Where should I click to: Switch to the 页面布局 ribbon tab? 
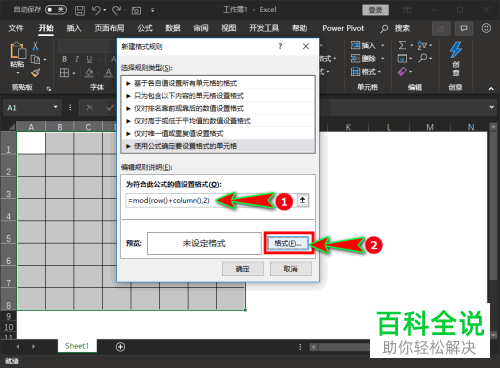point(109,28)
